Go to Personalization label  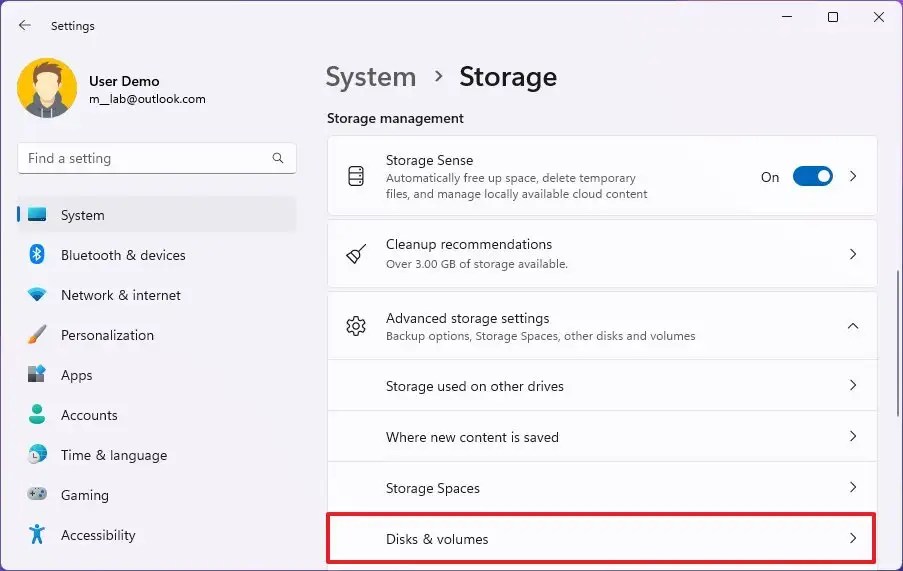tap(108, 335)
